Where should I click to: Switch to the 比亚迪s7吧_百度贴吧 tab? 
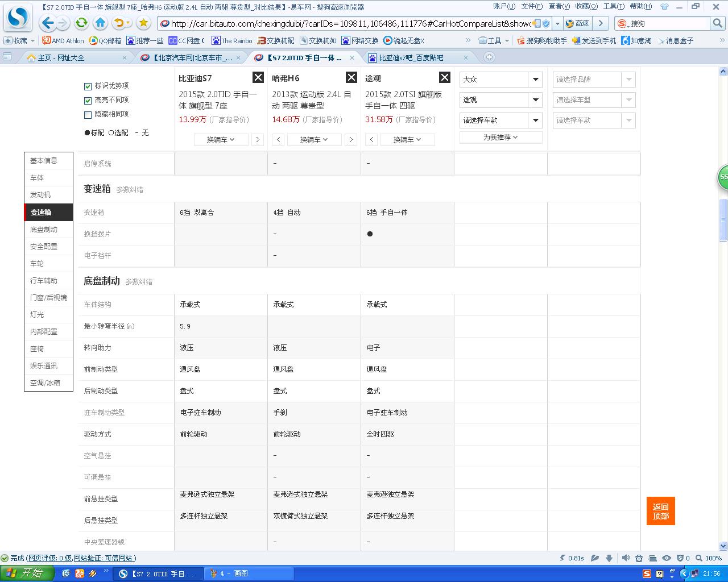[x=419, y=58]
